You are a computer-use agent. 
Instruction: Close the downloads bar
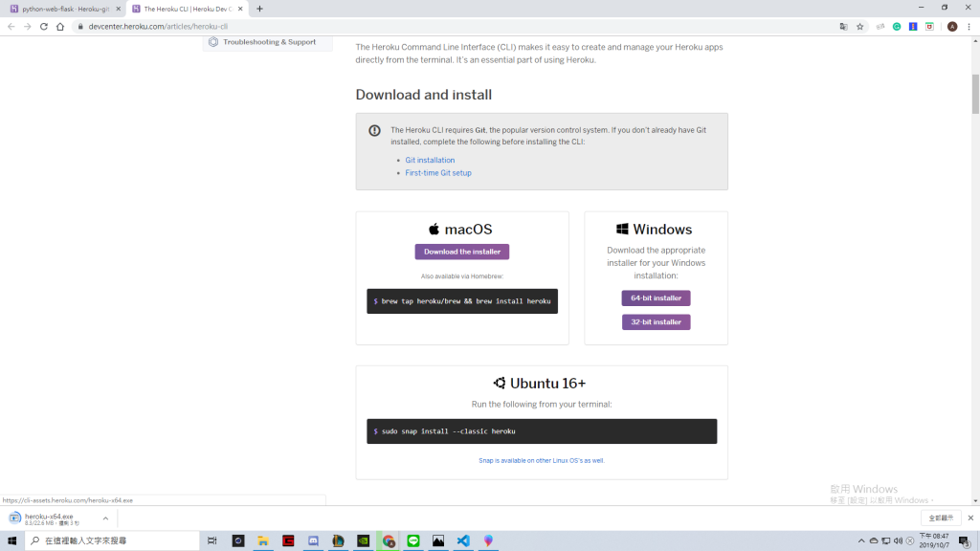click(x=970, y=518)
